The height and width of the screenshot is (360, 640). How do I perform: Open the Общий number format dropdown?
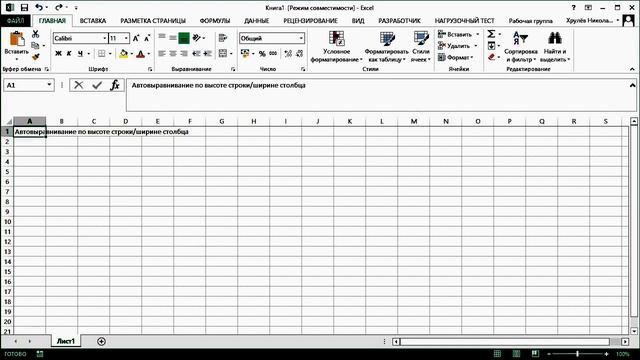(301, 38)
